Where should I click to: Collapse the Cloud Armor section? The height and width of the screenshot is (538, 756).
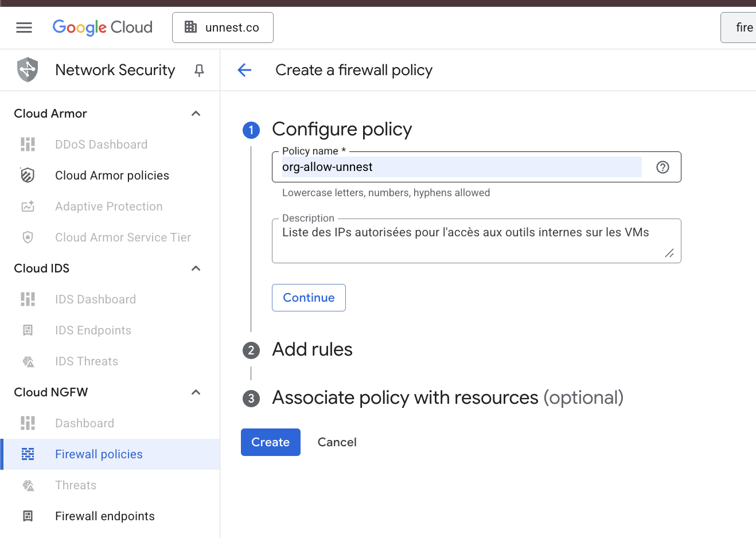point(196,114)
